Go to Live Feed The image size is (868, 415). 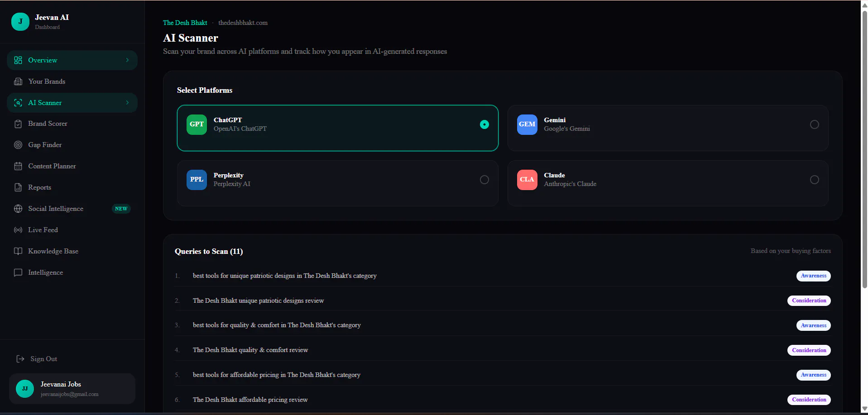pos(72,230)
